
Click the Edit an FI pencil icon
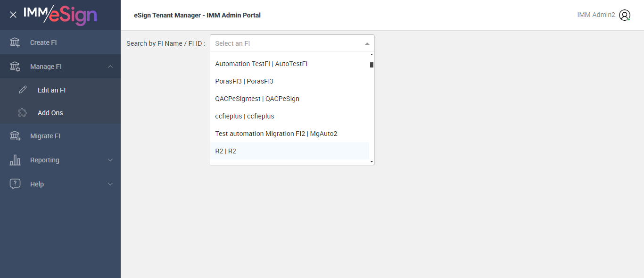click(x=23, y=90)
